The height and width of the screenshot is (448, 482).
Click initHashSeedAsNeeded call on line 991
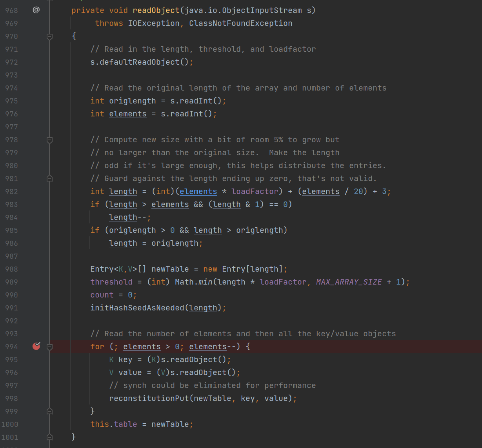pyautogui.click(x=137, y=308)
